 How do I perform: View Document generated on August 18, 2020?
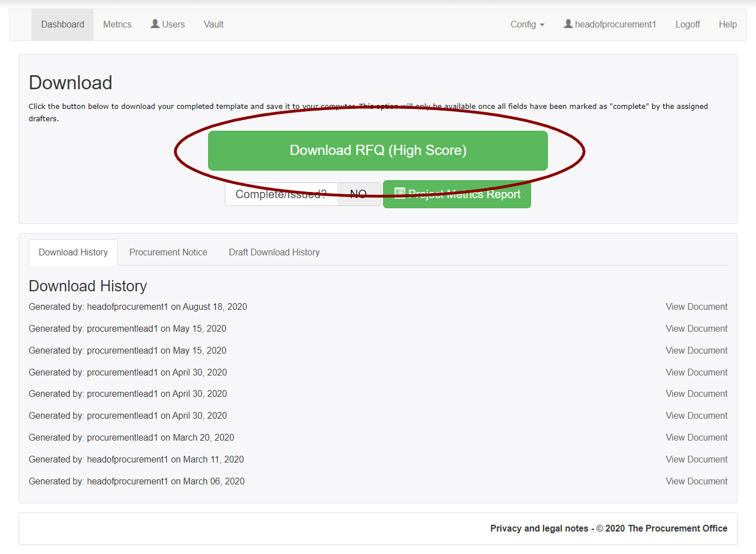696,306
